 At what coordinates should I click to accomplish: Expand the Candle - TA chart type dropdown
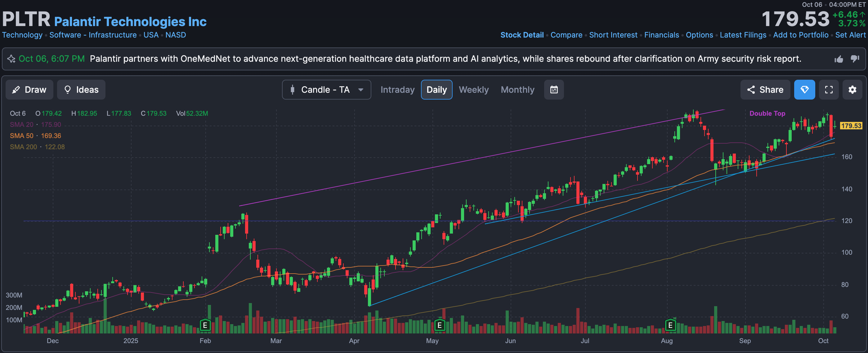point(326,90)
